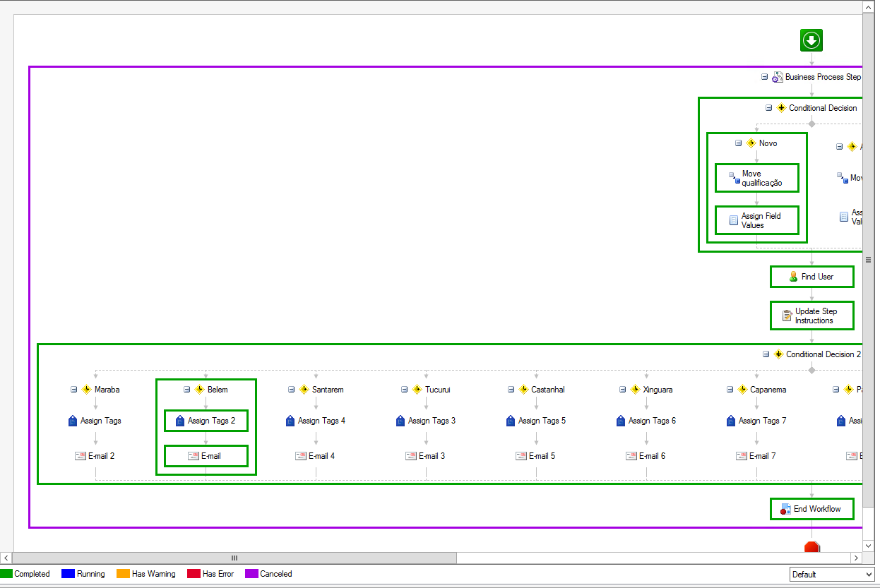The width and height of the screenshot is (880, 588).
Task: Select the Tucurui branch label
Action: click(x=438, y=390)
